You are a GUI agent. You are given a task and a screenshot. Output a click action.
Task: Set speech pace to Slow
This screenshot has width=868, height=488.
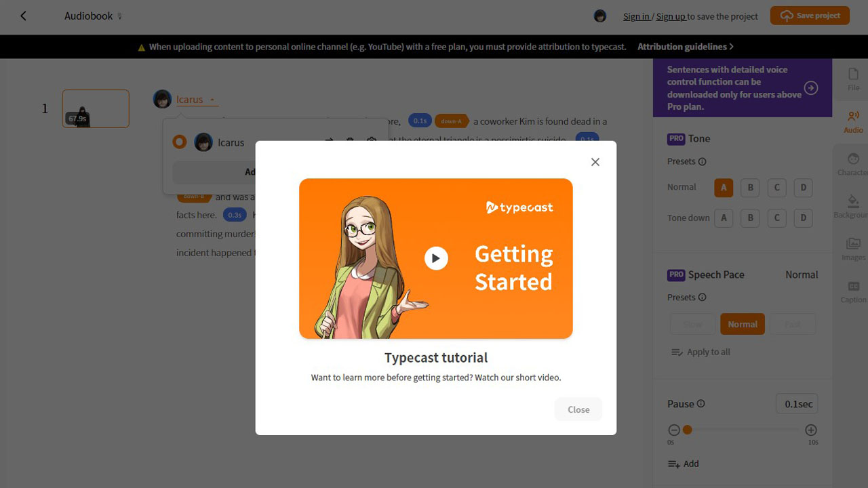click(692, 324)
